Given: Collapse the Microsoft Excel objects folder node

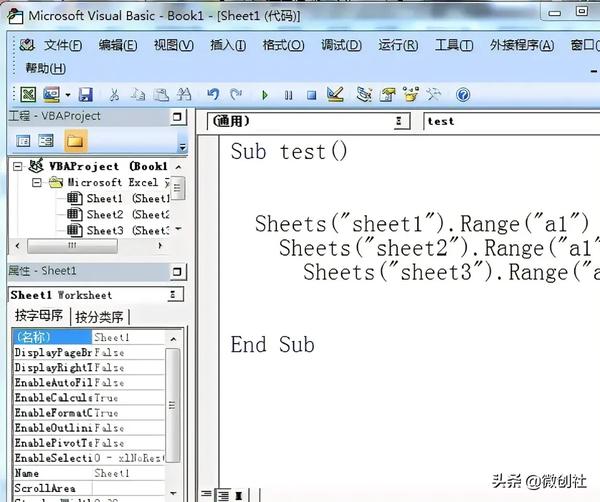Looking at the screenshot, I should [37, 183].
